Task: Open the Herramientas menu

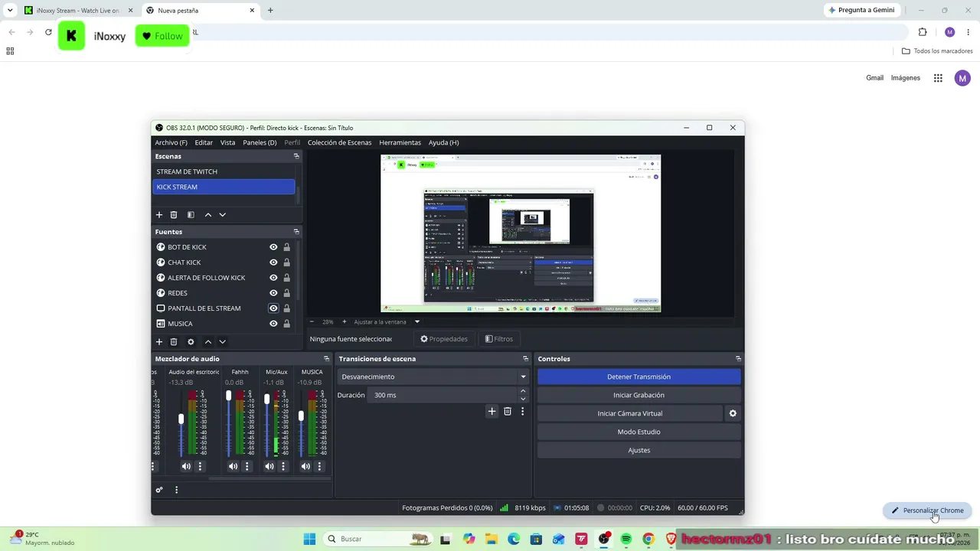Action: tap(400, 142)
